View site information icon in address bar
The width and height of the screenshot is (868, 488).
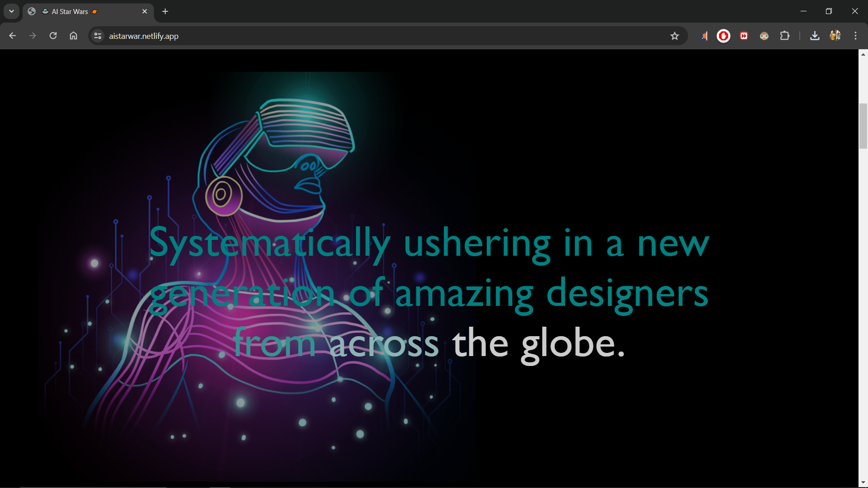tap(98, 36)
